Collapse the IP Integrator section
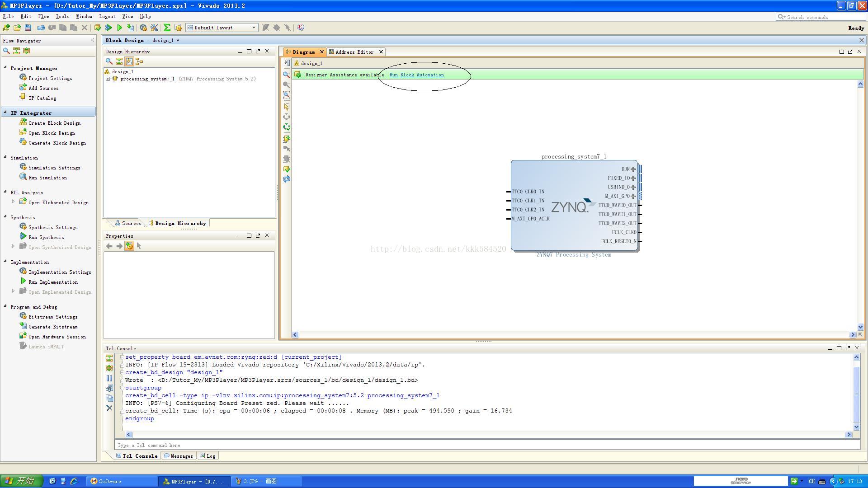868x488 pixels. tap(5, 113)
